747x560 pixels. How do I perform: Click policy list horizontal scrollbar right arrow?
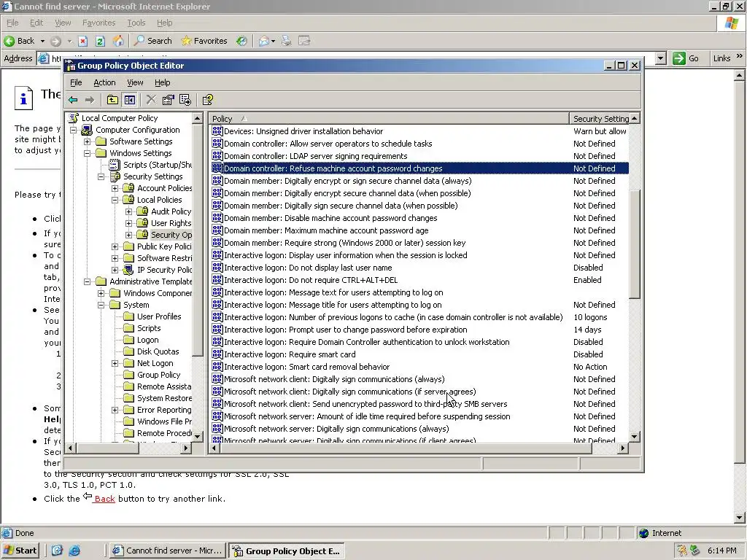coord(623,448)
